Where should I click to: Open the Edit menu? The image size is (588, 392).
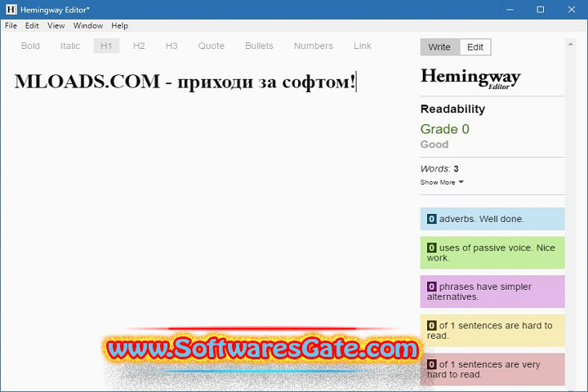32,25
